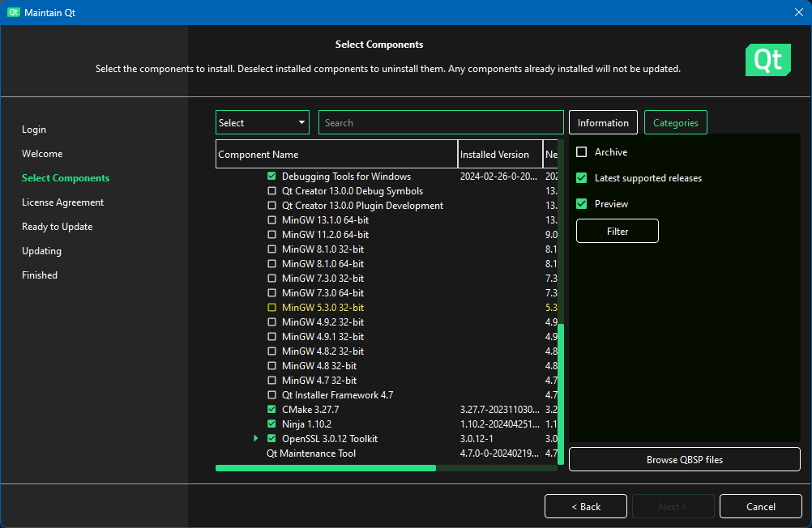Close the Maintain Qt window

point(797,13)
